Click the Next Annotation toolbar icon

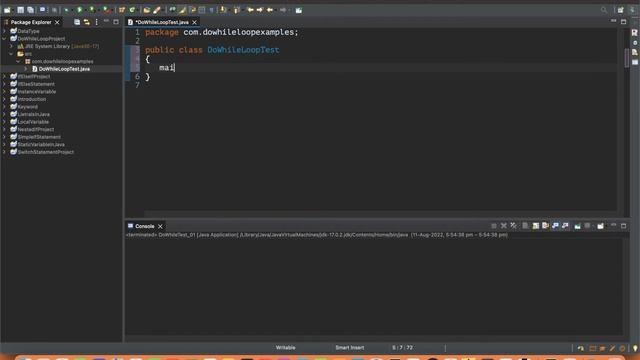[x=223, y=10]
